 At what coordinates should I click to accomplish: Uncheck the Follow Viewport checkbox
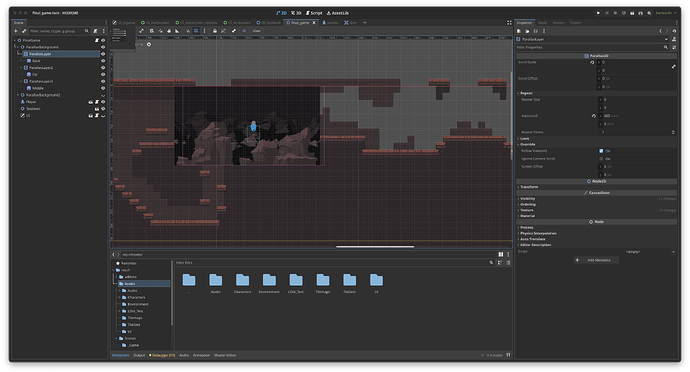601,151
